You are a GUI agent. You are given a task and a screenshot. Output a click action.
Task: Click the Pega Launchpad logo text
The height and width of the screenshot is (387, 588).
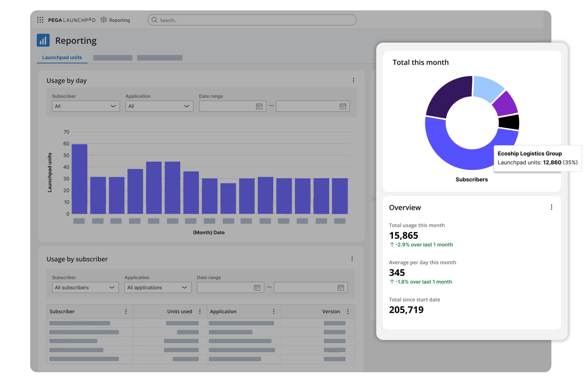pos(72,20)
